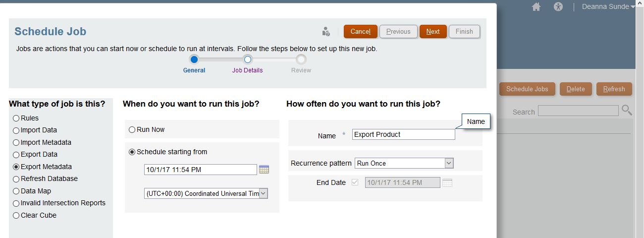
Task: Select the Job Details step marker
Action: tap(248, 59)
